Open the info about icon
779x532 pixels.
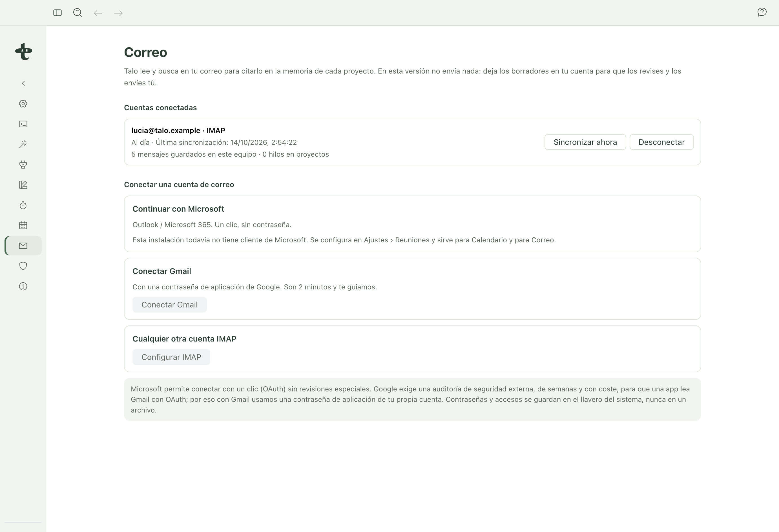(23, 286)
